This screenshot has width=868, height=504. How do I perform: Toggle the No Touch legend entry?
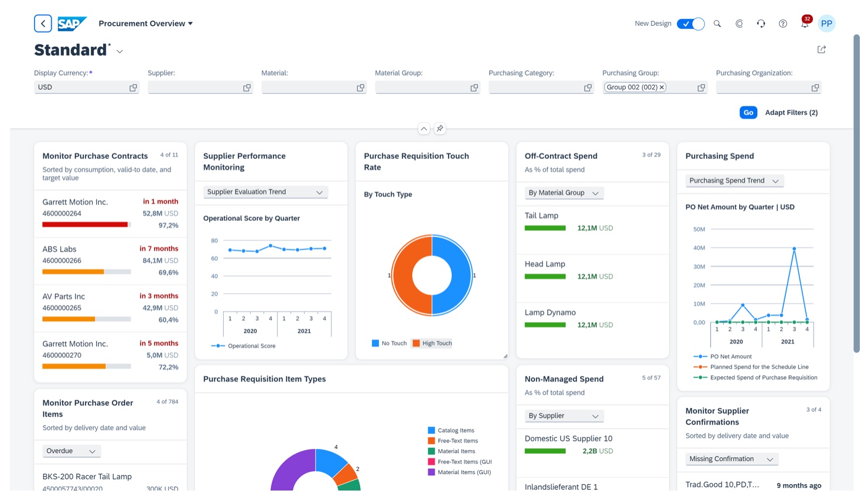point(389,343)
